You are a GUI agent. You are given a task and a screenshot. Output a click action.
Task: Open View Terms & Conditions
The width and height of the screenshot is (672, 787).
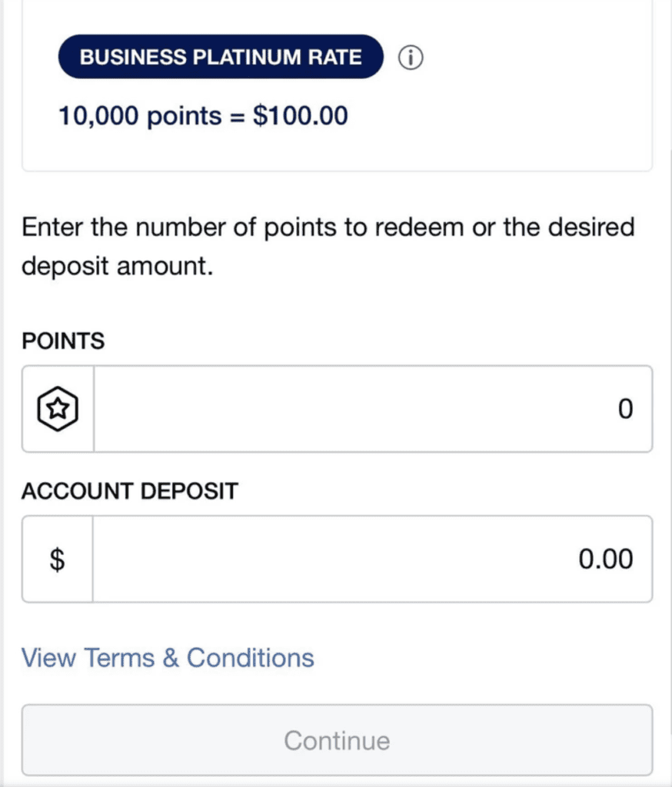(x=168, y=658)
